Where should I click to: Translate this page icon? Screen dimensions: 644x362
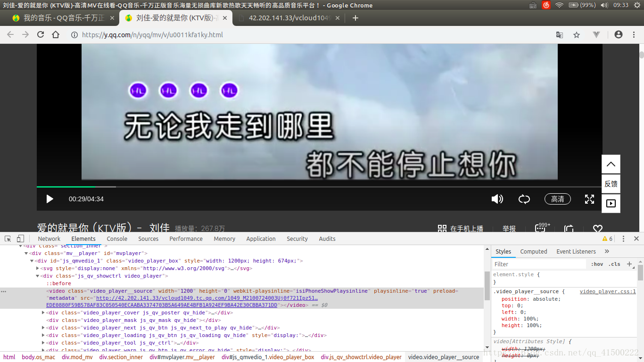tap(560, 35)
